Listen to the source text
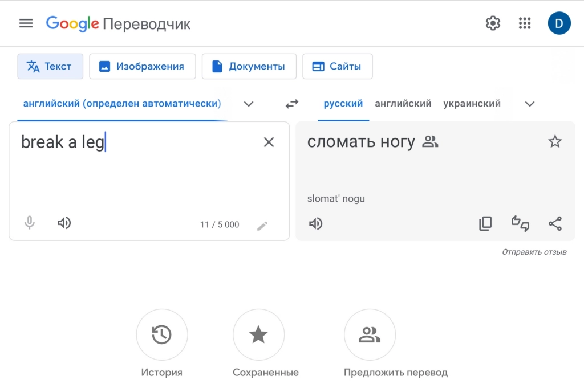The height and width of the screenshot is (392, 584). click(64, 223)
